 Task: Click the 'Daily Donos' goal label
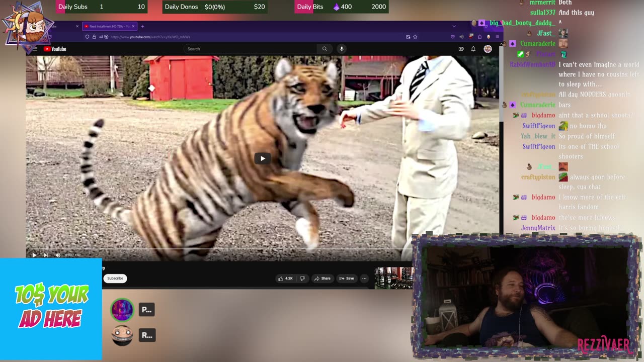click(x=181, y=7)
